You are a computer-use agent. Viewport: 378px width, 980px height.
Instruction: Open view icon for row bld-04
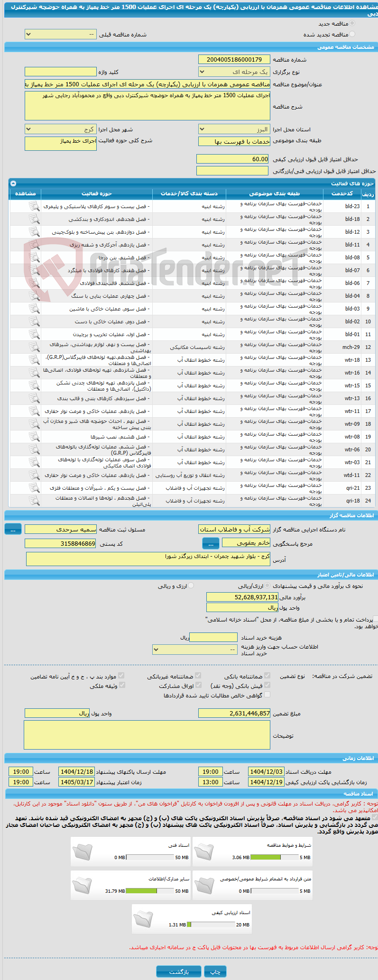tap(34, 296)
